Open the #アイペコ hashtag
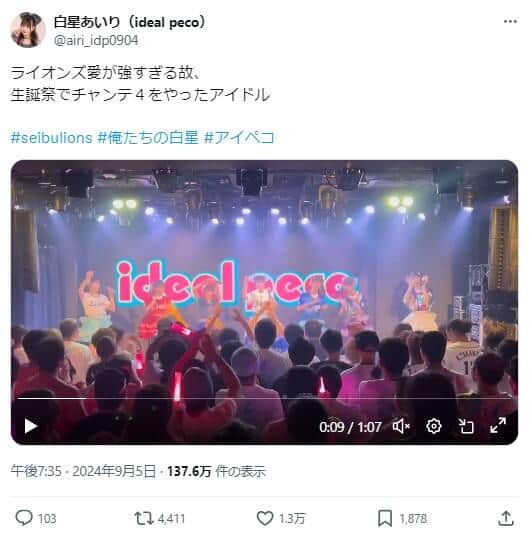Screen dimensions: 530x536 239,138
